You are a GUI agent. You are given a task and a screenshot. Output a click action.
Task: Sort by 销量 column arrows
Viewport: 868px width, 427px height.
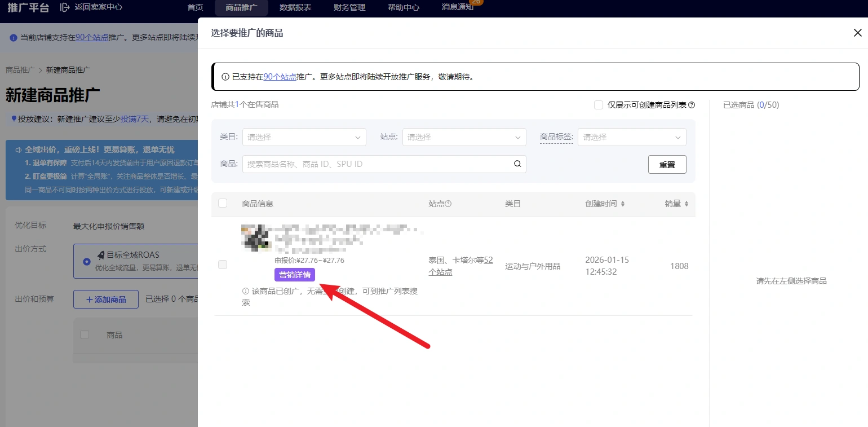click(687, 204)
